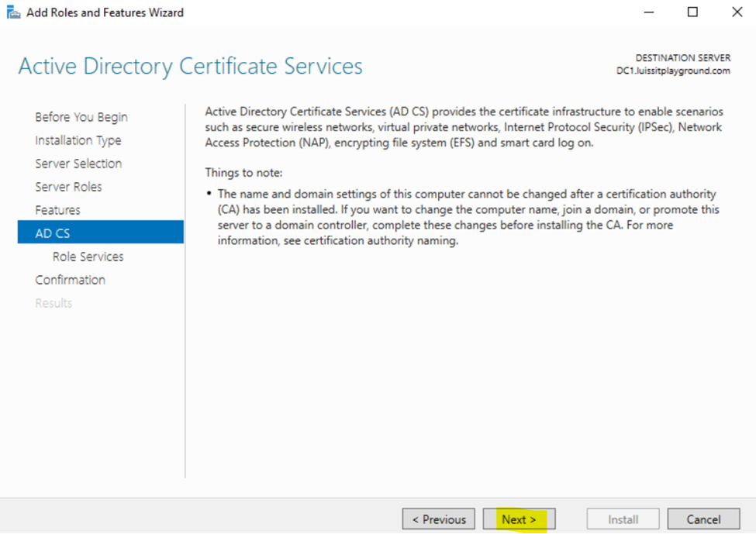Open the Before You Begin step

(81, 117)
